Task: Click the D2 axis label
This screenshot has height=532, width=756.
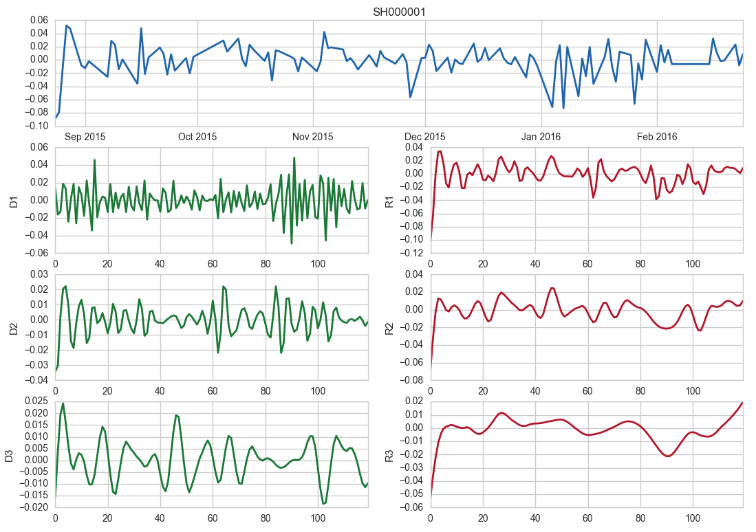Action: 14,329
